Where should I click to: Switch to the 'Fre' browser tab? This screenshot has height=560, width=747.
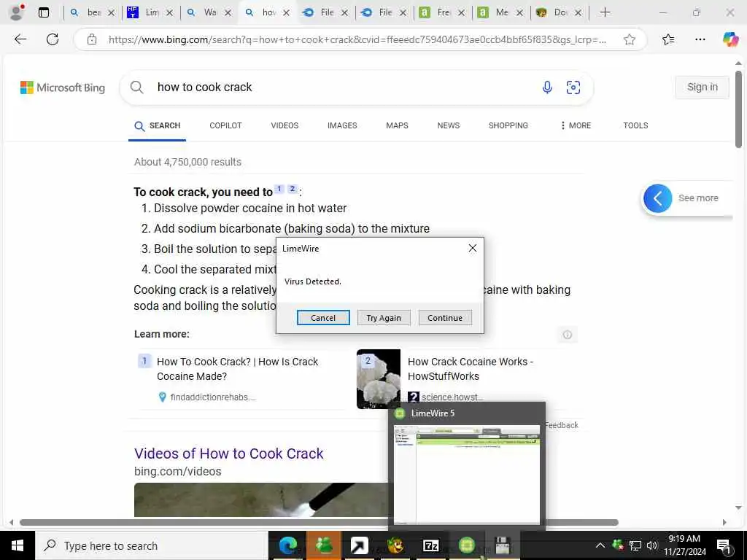(x=441, y=12)
